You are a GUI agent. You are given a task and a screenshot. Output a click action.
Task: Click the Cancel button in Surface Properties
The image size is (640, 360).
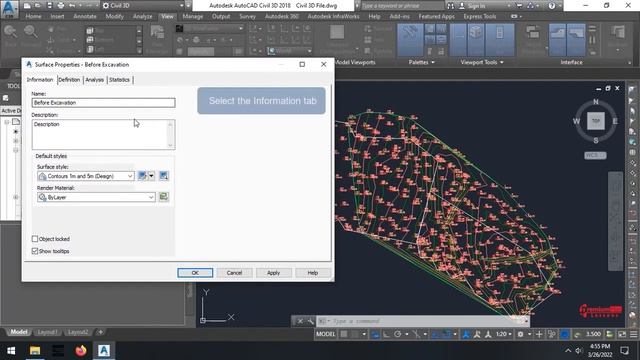click(x=234, y=273)
